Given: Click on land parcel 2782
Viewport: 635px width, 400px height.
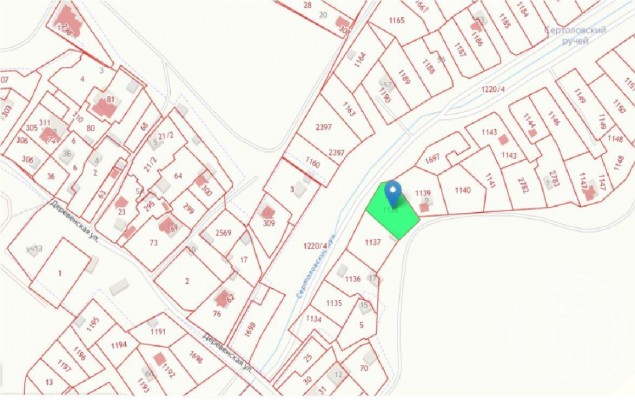Looking at the screenshot, I should (523, 184).
